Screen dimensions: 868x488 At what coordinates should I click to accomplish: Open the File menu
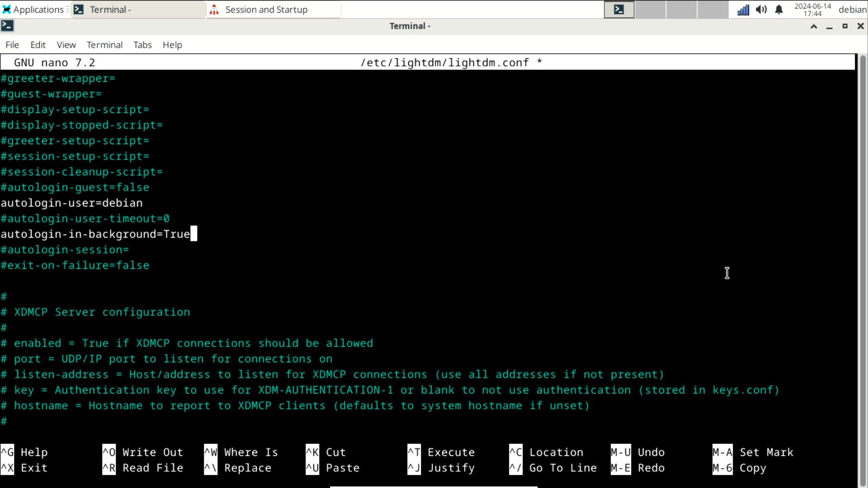(x=12, y=45)
